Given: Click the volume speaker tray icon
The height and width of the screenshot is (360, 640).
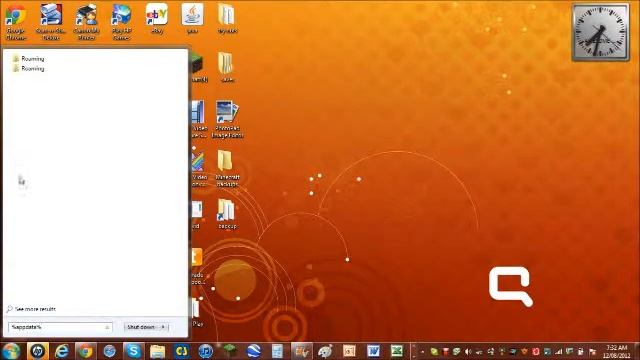Looking at the screenshot, I should [468, 351].
